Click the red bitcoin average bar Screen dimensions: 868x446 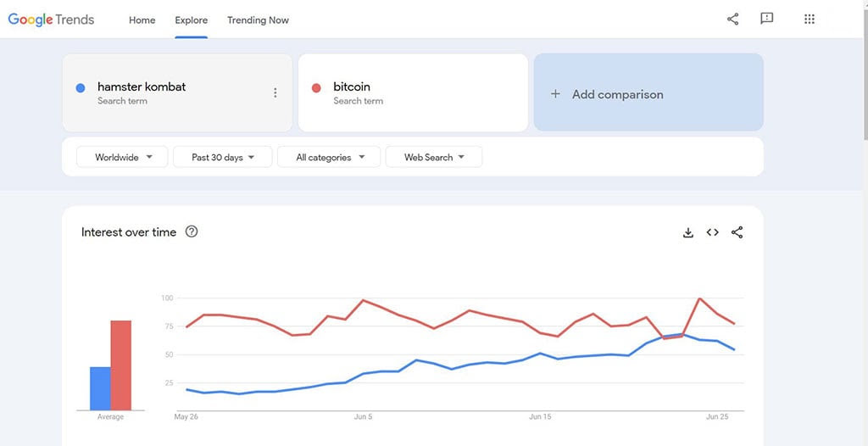pyautogui.click(x=120, y=365)
